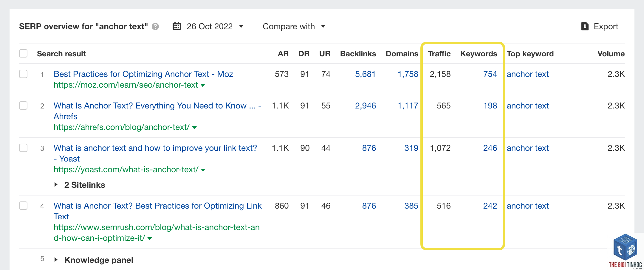Click the Ahrefs backlinks count 2,946
This screenshot has height=270, width=644.
[366, 105]
